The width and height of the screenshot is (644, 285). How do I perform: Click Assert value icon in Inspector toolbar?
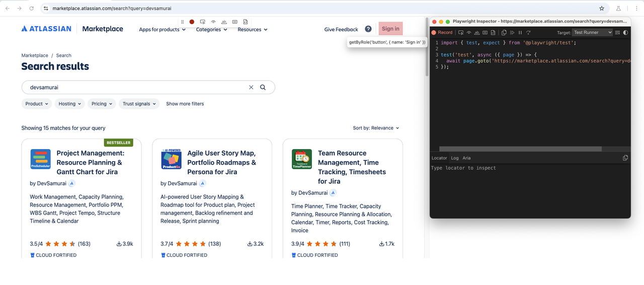coord(485,32)
